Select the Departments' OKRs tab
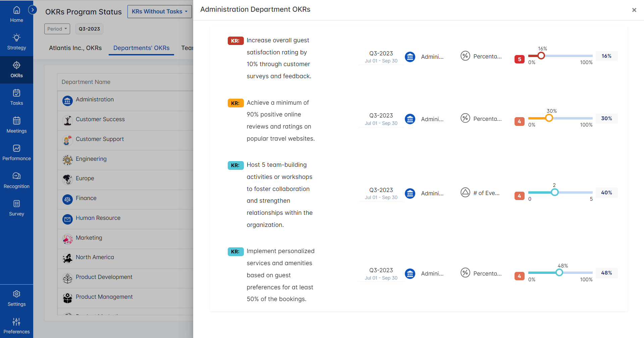Image resolution: width=644 pixels, height=338 pixels. 141,48
